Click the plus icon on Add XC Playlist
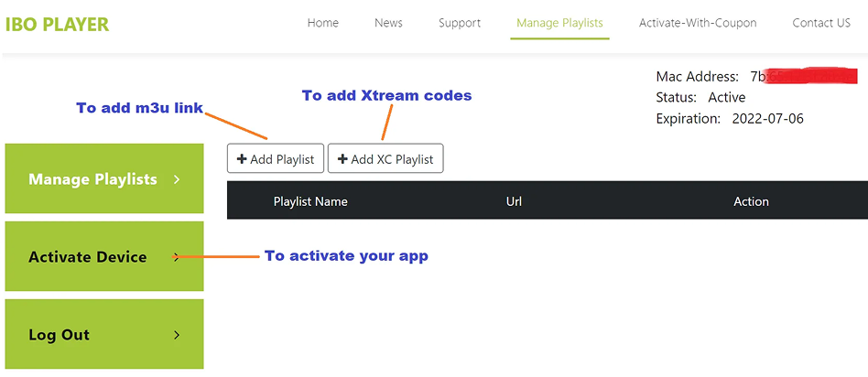This screenshot has height=377, width=868. pos(342,159)
